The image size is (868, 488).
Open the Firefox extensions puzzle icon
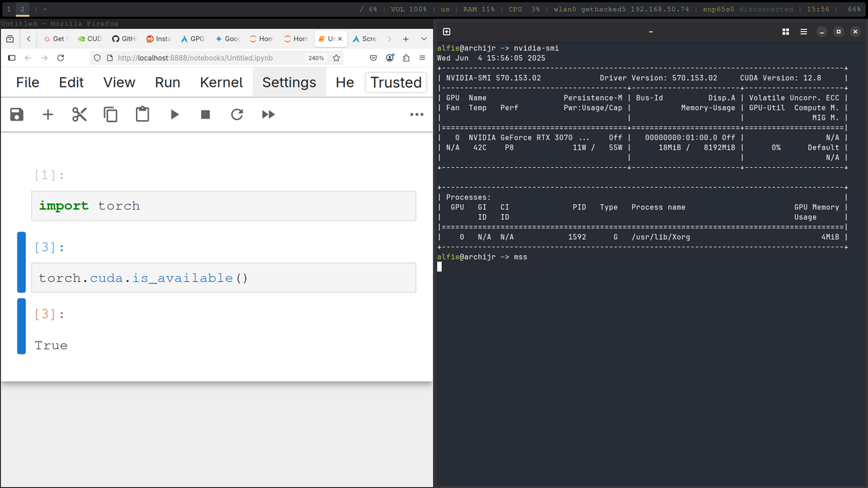point(407,58)
